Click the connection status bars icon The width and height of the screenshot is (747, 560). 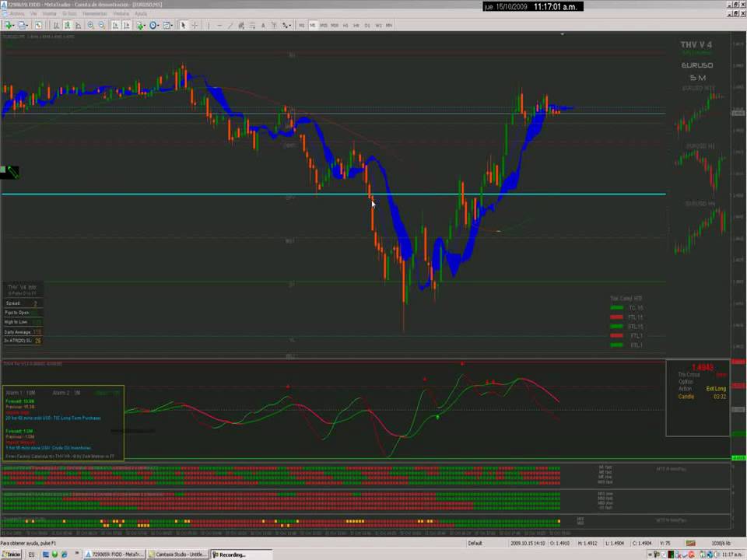pos(691,544)
